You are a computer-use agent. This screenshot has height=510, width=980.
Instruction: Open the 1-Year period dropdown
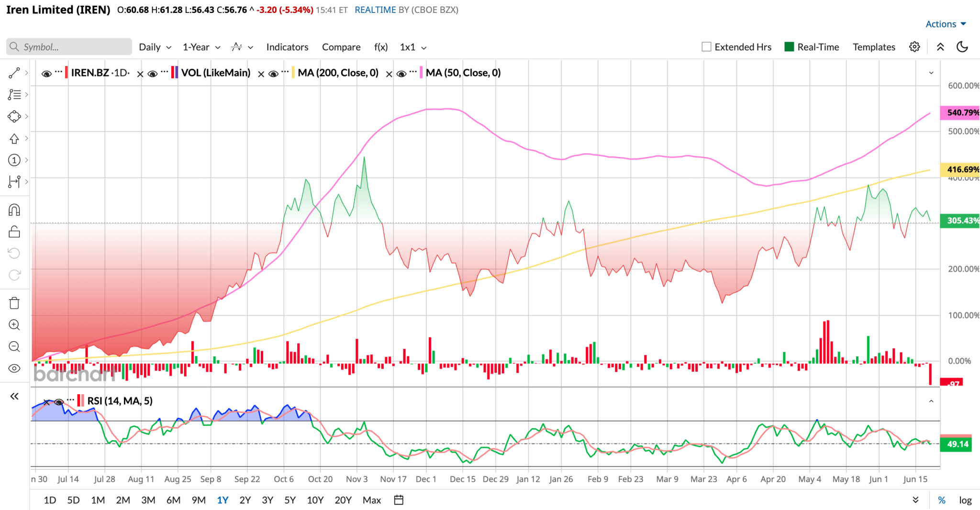coord(201,47)
